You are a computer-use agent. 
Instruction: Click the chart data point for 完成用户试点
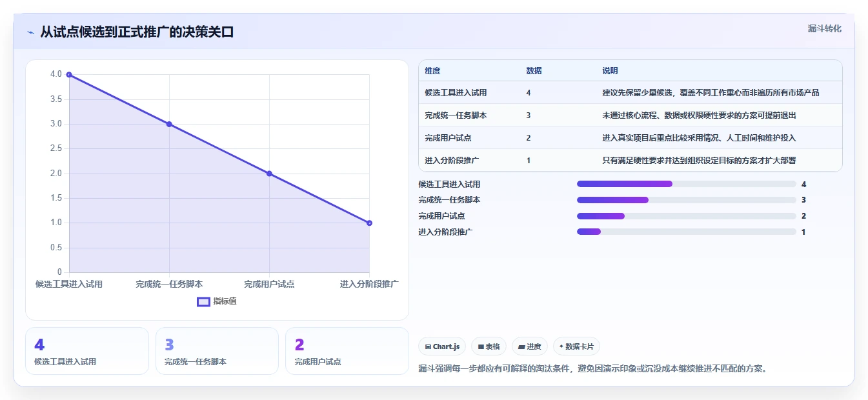269,174
